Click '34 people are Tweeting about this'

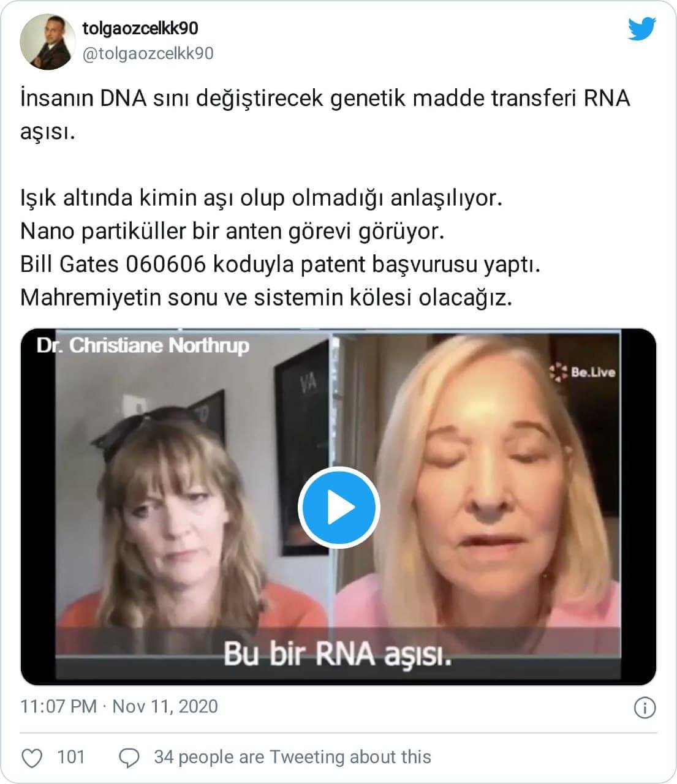[x=292, y=757]
